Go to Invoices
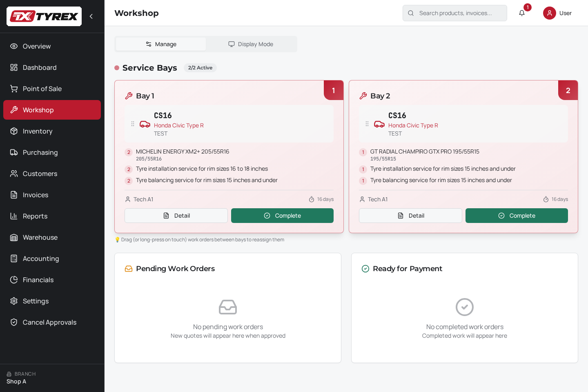Screen dimensions: 588x392 (52, 195)
